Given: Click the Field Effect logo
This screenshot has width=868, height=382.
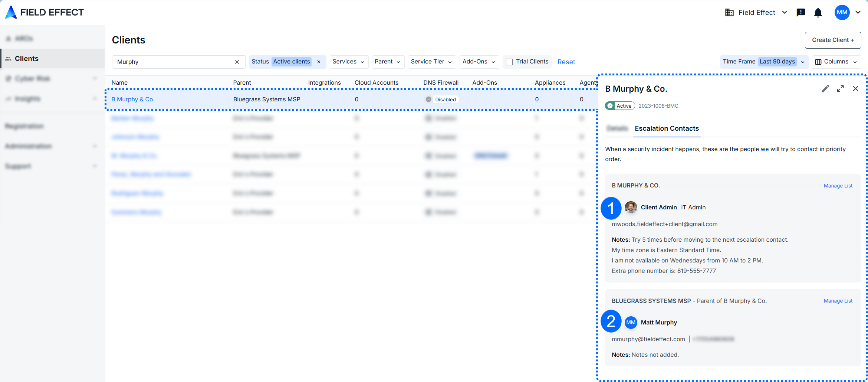Looking at the screenshot, I should coord(45,12).
